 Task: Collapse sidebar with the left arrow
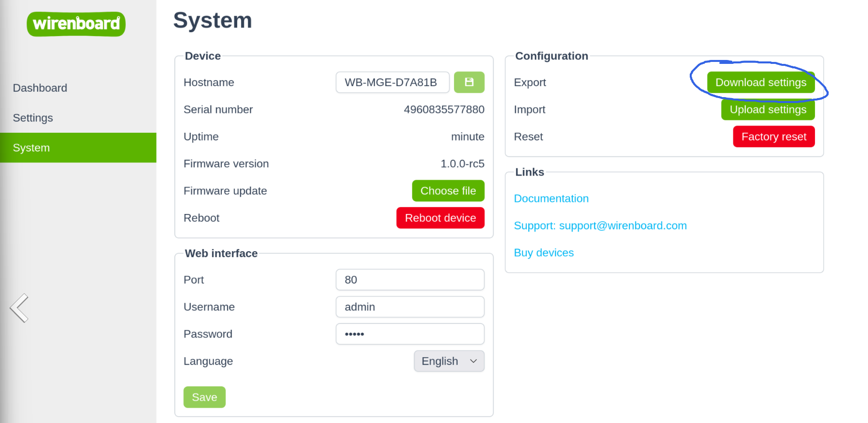click(19, 308)
